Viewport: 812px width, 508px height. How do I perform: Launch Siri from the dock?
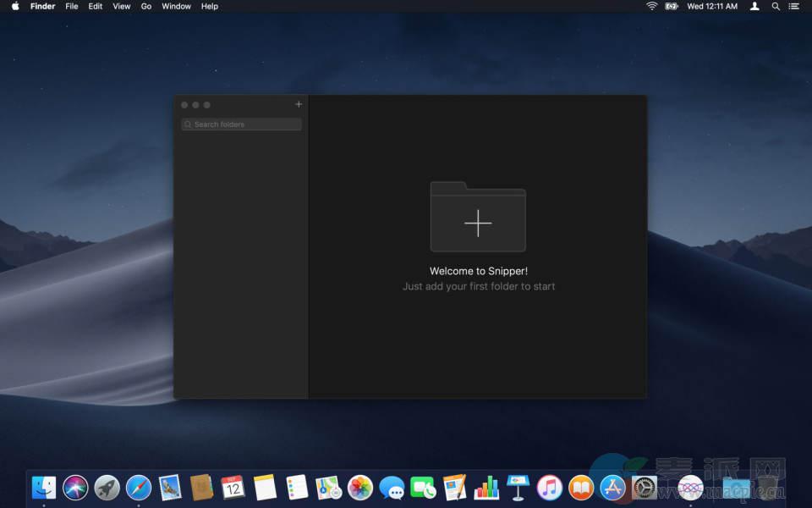[x=75, y=487]
